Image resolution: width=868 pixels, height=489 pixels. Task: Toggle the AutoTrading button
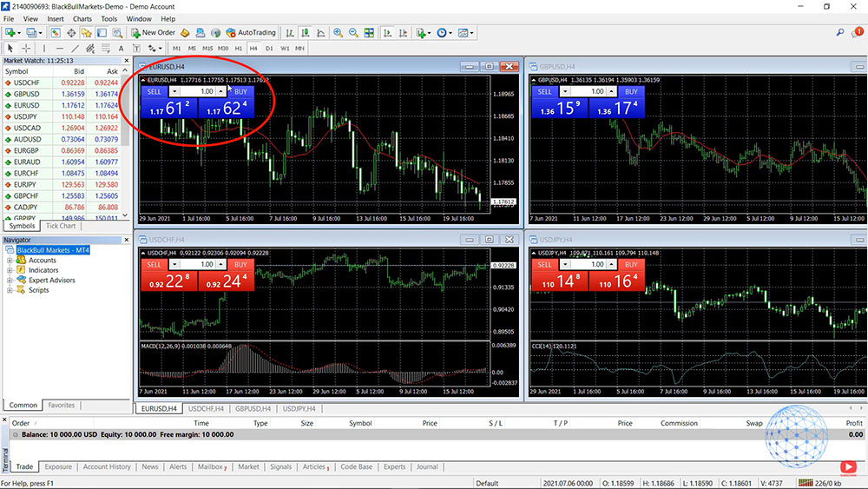click(251, 33)
